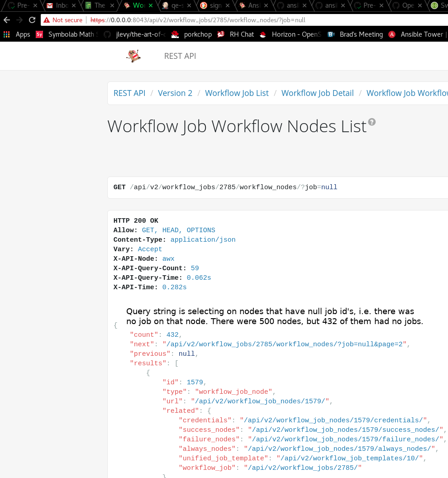Open the next page URL link
Screen dimensions: 448x478
285,344
